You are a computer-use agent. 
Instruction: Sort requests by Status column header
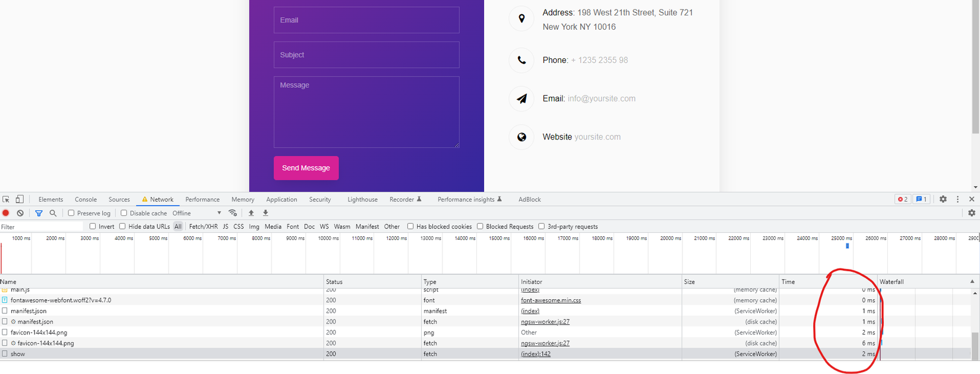[x=372, y=281]
